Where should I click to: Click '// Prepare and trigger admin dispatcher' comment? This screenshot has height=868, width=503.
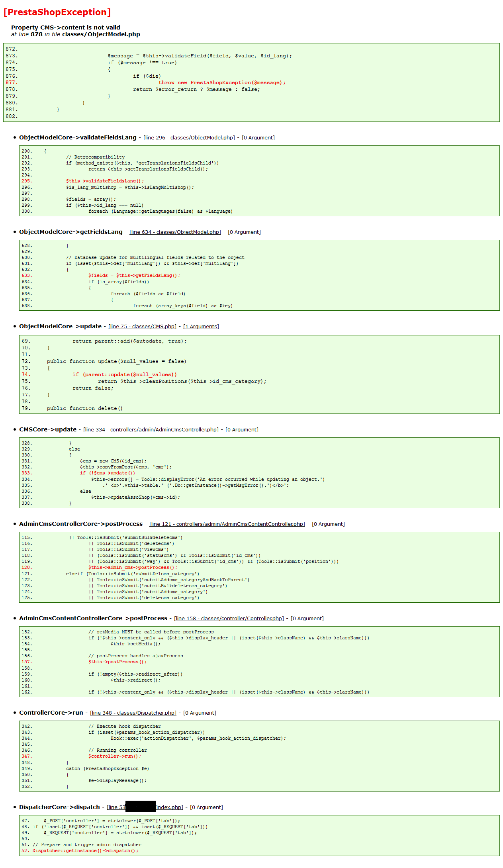87,845
